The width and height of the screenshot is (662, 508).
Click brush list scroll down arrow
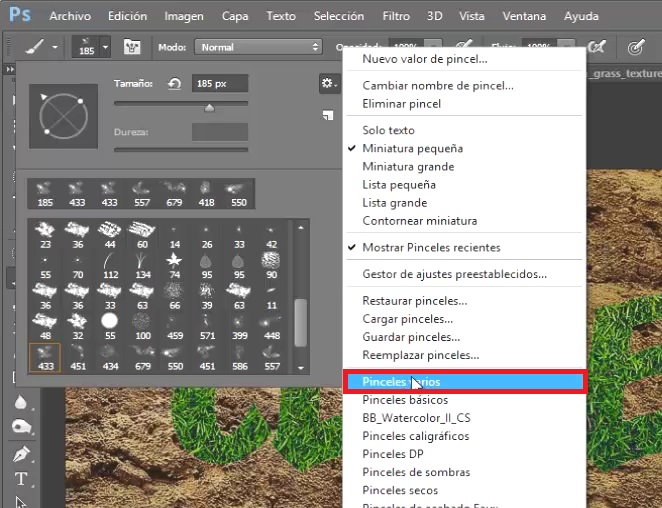(x=300, y=368)
